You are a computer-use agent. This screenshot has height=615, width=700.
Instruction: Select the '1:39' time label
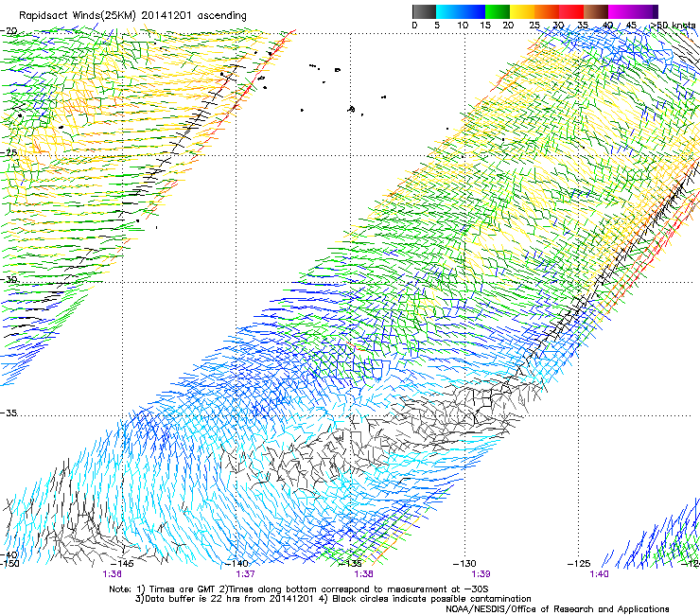click(481, 574)
